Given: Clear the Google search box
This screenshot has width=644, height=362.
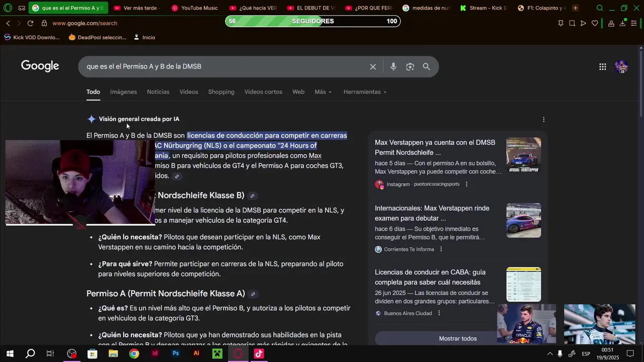Looking at the screenshot, I should (373, 67).
